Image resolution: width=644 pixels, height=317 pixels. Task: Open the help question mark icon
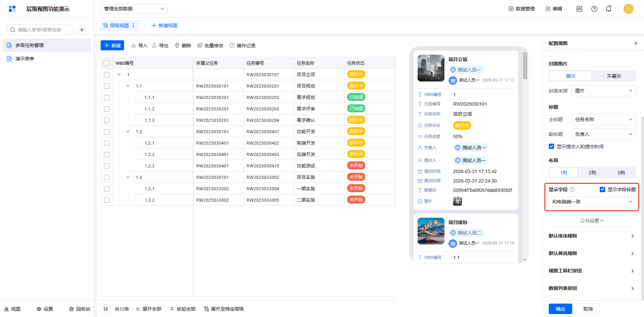pos(594,9)
